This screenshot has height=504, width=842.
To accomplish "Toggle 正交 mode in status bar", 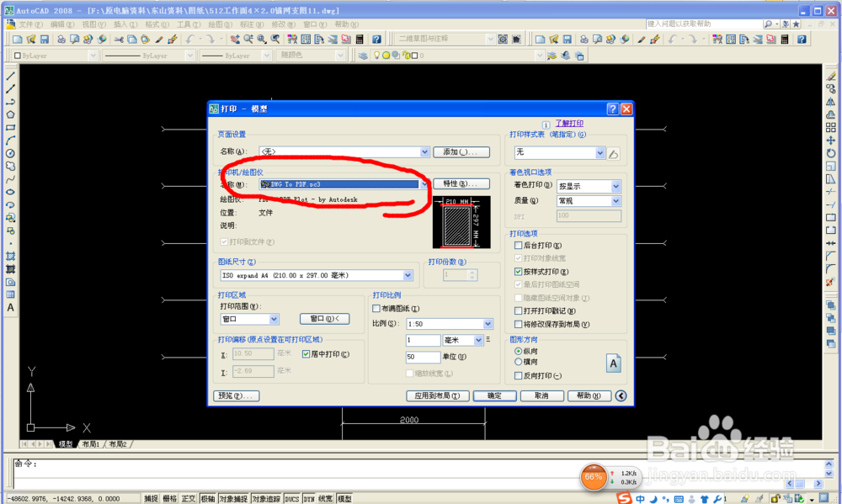I will point(189,499).
